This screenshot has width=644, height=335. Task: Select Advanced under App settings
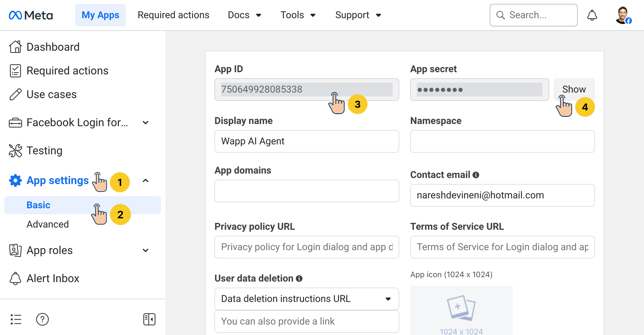tap(48, 225)
